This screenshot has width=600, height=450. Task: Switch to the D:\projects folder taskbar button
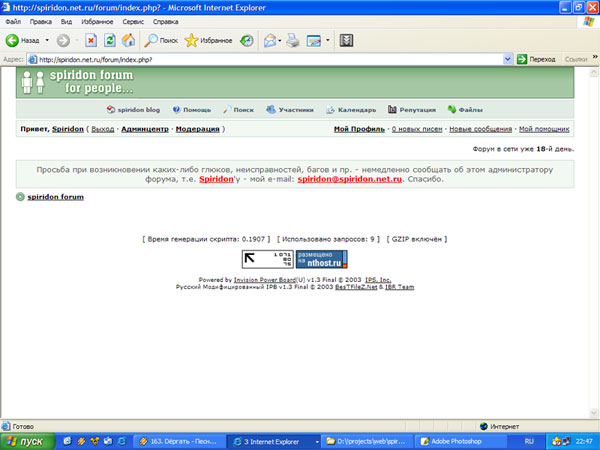click(x=368, y=442)
